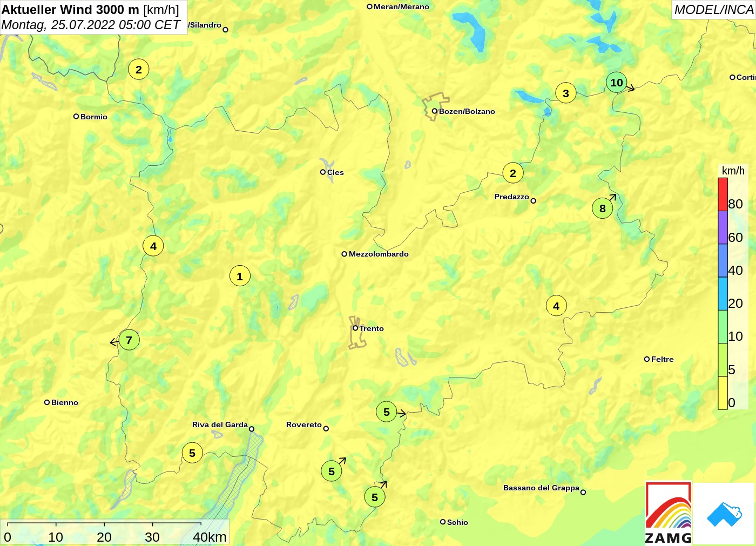Click the Schio town label
The width and height of the screenshot is (756, 546).
coord(457,522)
